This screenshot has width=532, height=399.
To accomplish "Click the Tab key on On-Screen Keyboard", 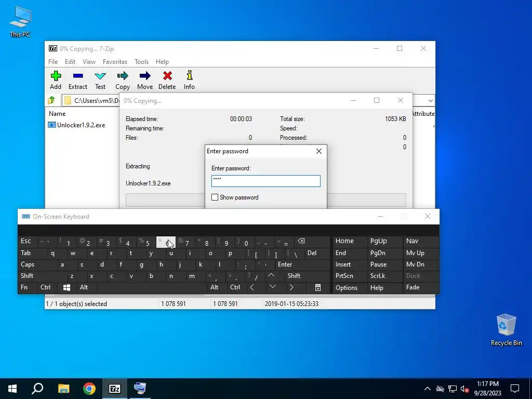I will pyautogui.click(x=30, y=253).
